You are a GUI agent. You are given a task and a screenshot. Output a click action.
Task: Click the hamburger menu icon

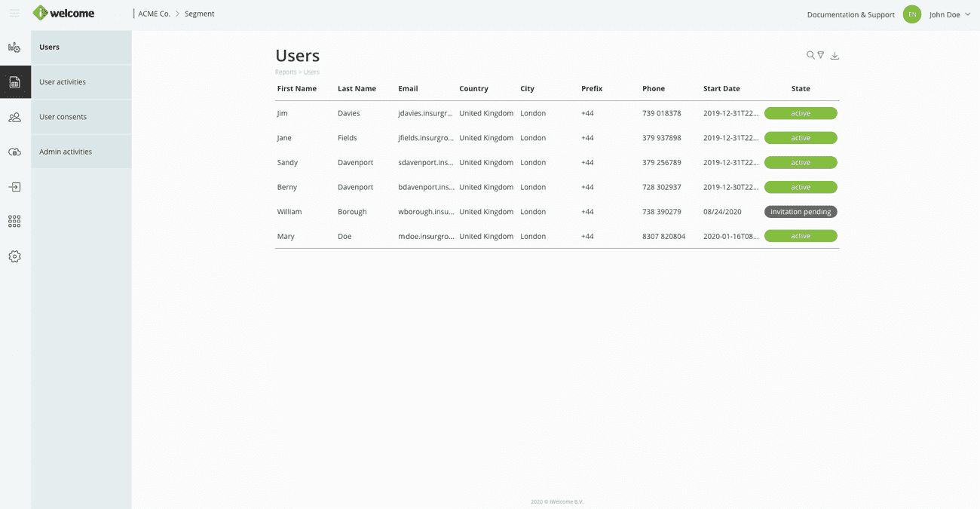[14, 14]
